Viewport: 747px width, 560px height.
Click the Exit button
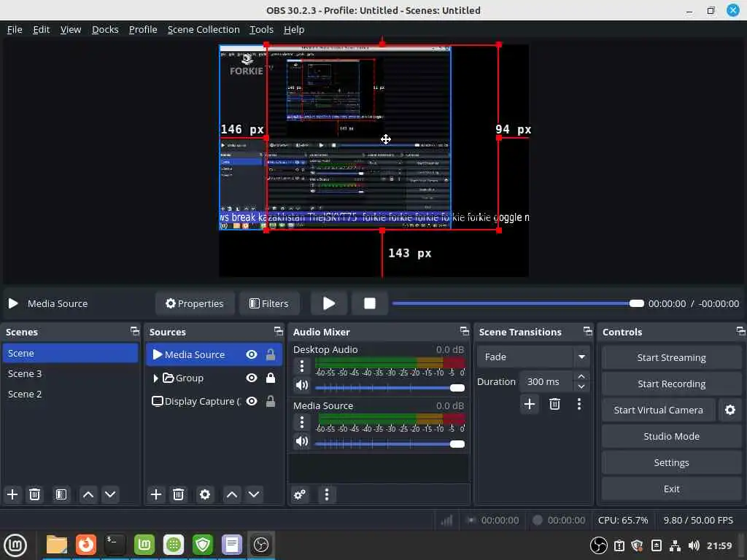[x=671, y=489]
